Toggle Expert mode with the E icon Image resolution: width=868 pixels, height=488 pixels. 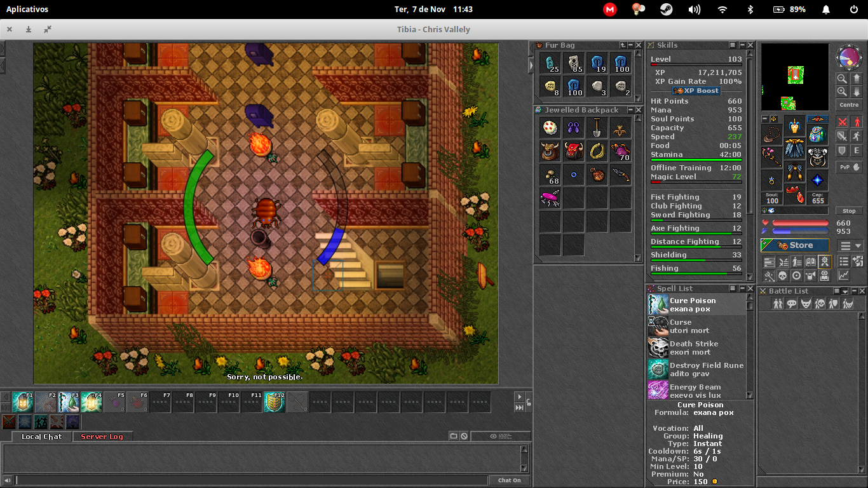click(x=857, y=151)
